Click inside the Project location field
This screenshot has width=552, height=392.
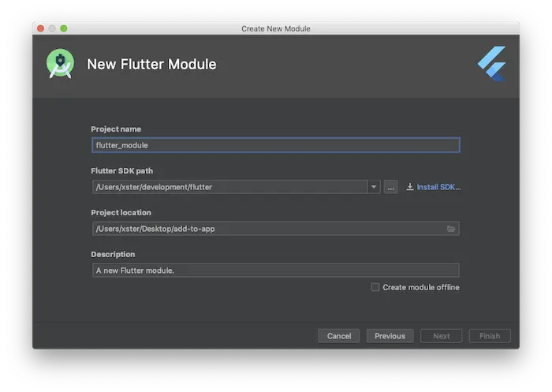tap(268, 229)
